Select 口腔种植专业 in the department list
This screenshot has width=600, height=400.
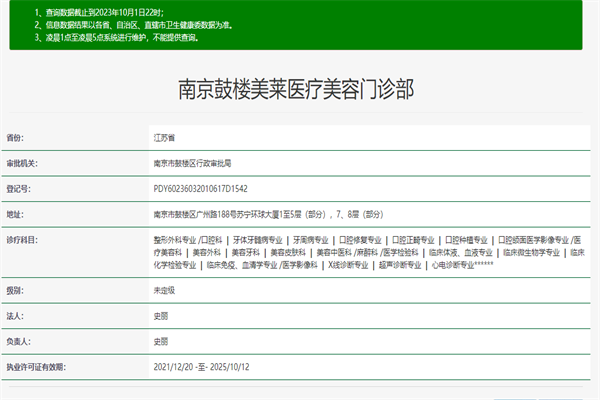tap(466, 240)
